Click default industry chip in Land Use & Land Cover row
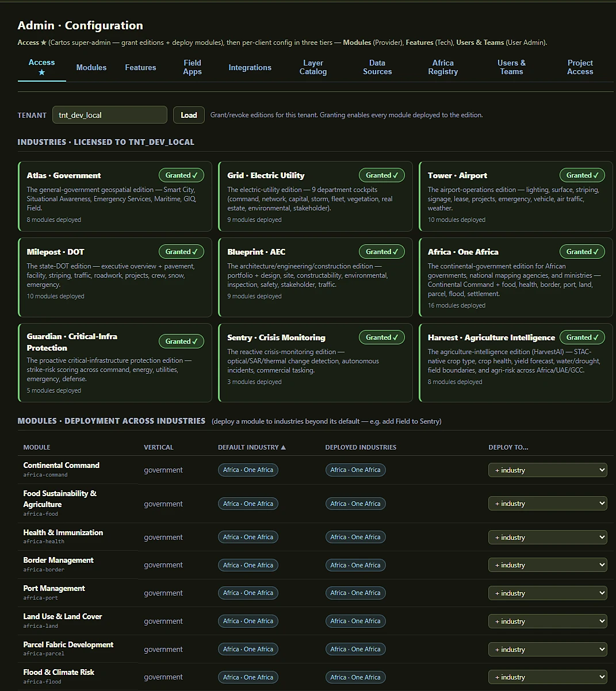Screen dimensions: 616x691 pyautogui.click(x=248, y=621)
